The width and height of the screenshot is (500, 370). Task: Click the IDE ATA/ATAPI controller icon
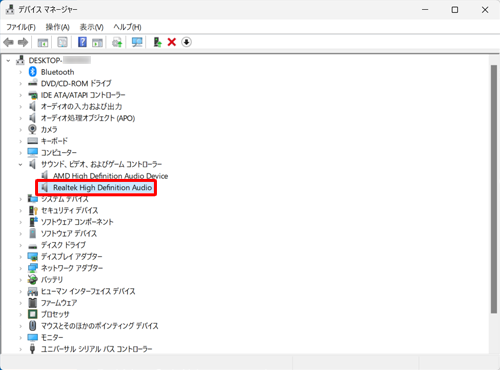32,95
